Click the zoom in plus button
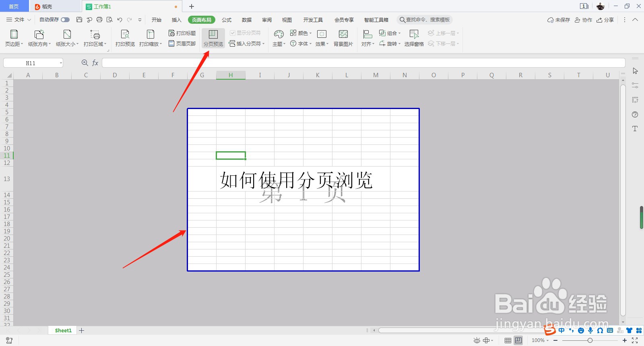The height and width of the screenshot is (346, 644). coord(624,340)
